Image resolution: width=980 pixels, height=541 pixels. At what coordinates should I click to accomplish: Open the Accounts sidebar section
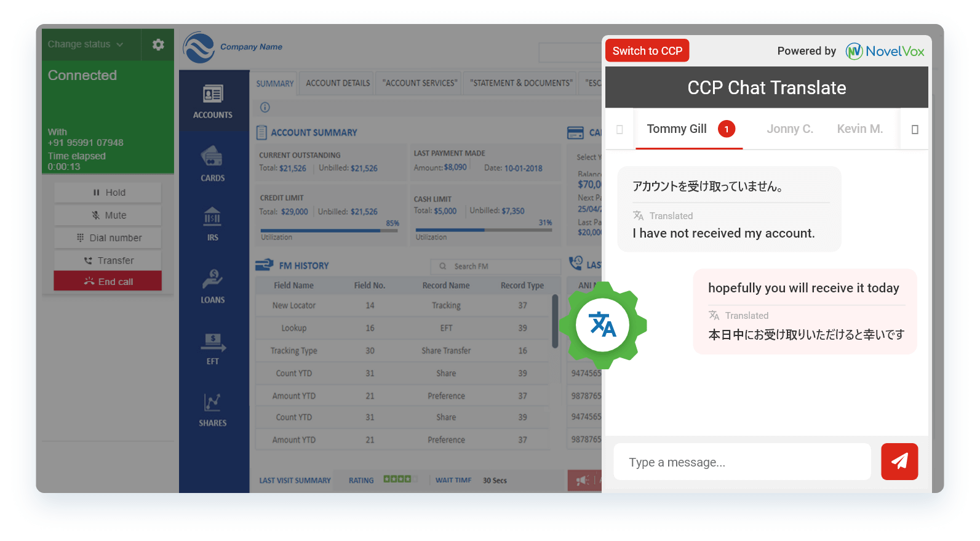pyautogui.click(x=213, y=101)
